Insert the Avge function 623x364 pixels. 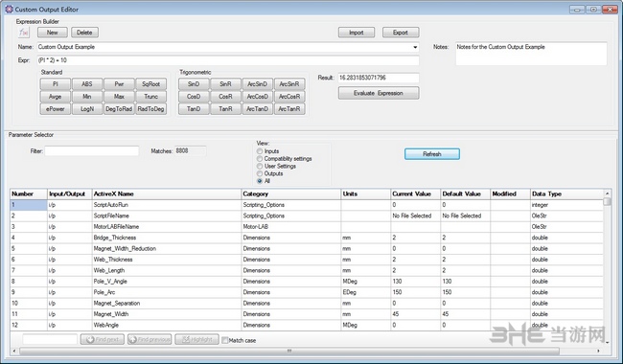click(x=56, y=97)
